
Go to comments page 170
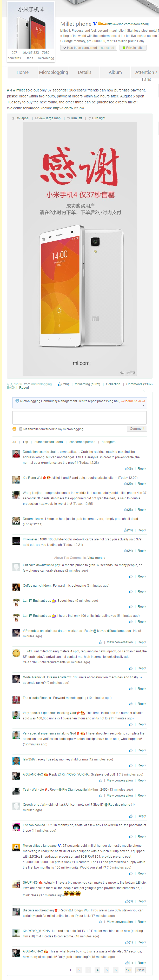pyautogui.click(x=129, y=970)
